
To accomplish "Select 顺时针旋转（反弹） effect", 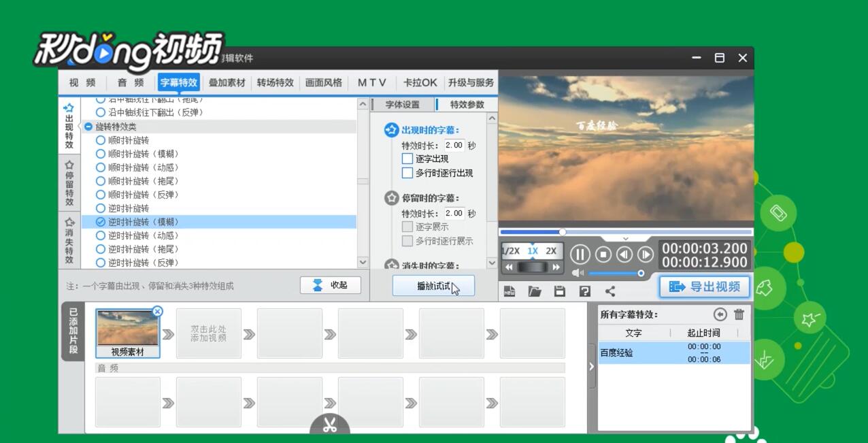I will [137, 195].
